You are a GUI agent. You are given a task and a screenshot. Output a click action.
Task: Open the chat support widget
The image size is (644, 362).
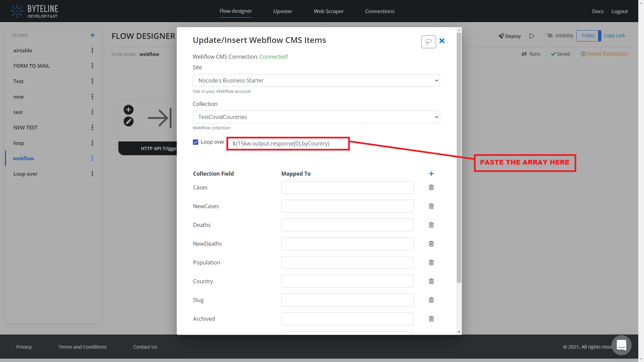pos(621,345)
